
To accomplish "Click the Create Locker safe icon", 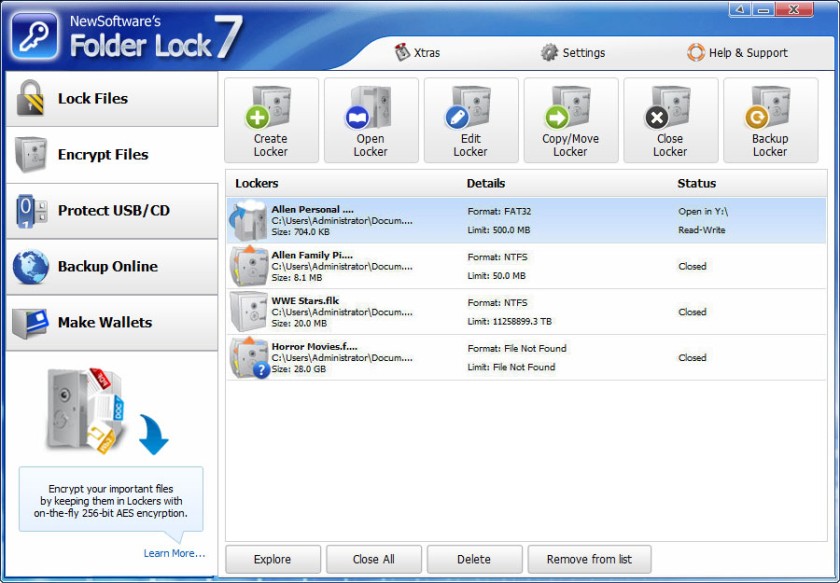I will tap(269, 107).
